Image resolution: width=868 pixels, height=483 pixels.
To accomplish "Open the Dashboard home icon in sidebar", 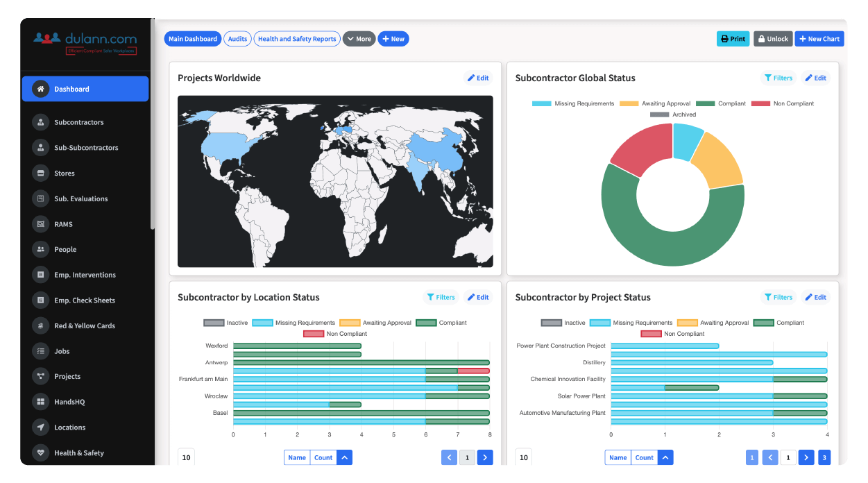I will pyautogui.click(x=41, y=89).
